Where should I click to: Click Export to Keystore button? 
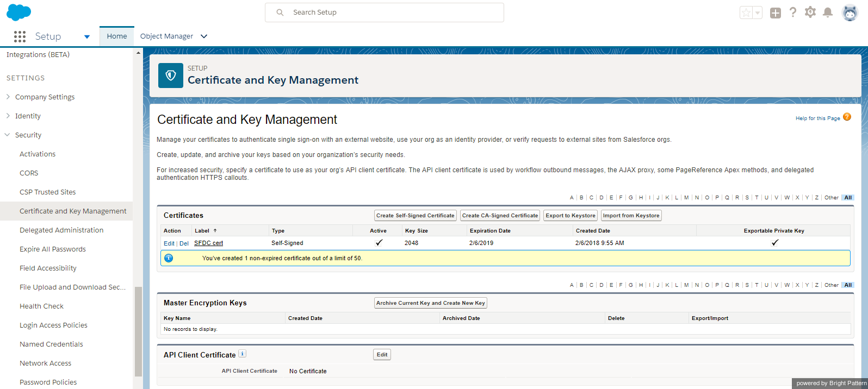tap(571, 216)
